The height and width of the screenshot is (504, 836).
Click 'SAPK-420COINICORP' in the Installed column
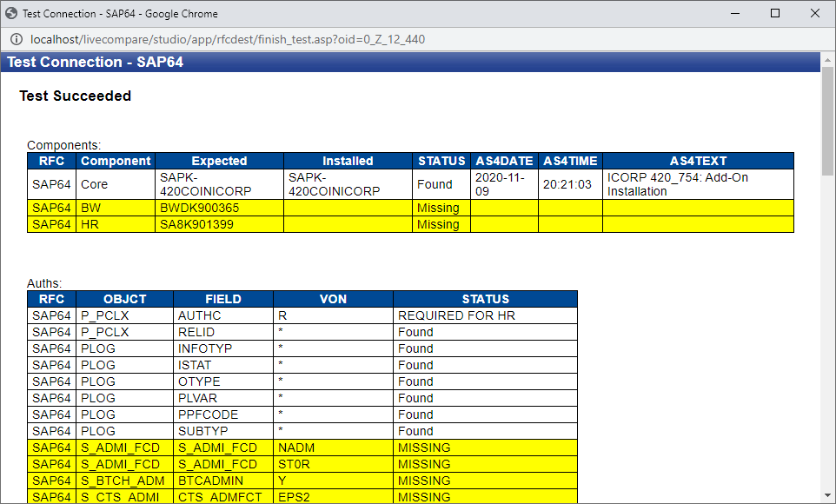(348, 184)
